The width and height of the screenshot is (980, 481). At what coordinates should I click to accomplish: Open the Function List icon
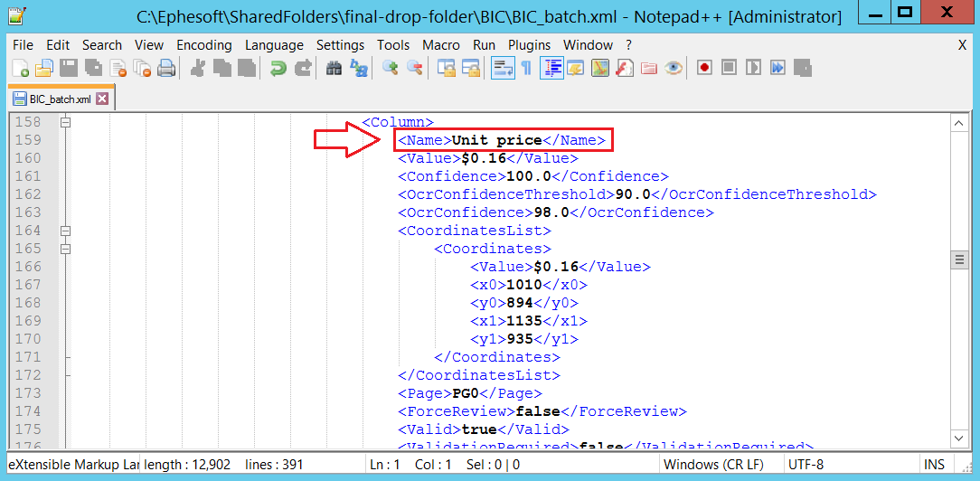[625, 68]
